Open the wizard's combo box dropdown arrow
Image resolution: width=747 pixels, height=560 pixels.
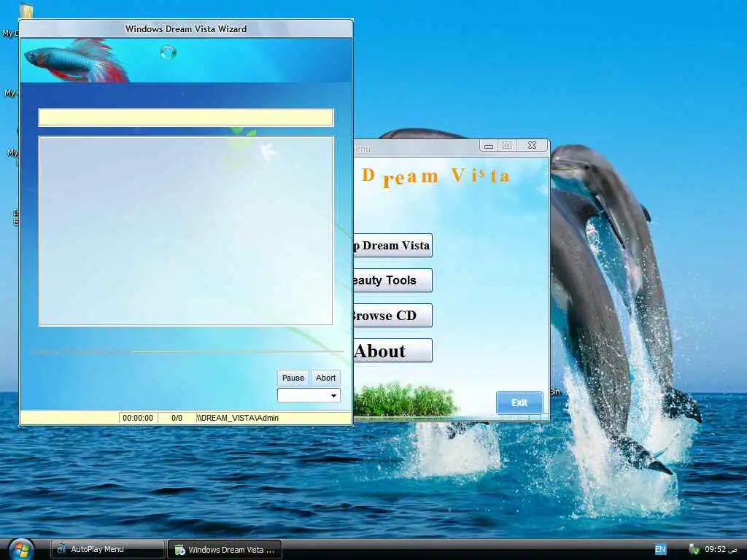click(333, 395)
